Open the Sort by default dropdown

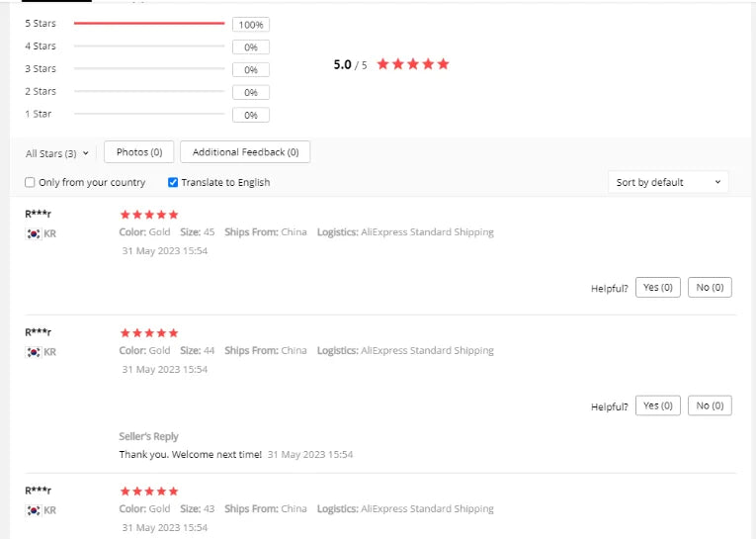[x=668, y=182]
